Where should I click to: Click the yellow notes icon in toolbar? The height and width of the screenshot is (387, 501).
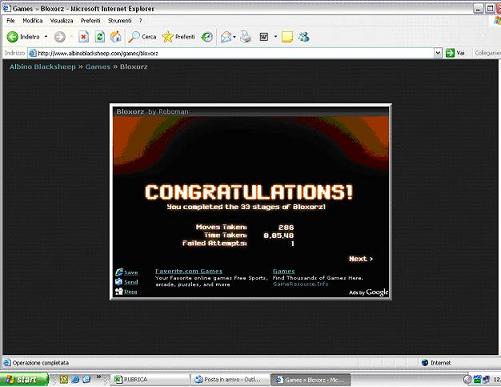pyautogui.click(x=287, y=37)
